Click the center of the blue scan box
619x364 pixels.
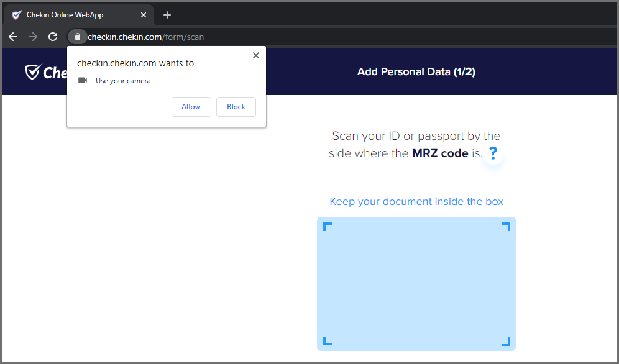pyautogui.click(x=416, y=284)
